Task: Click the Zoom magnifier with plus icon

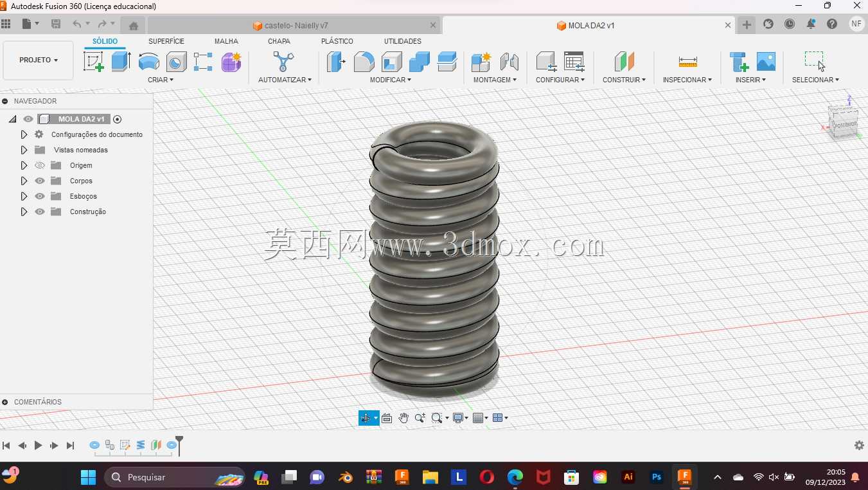Action: pyautogui.click(x=420, y=418)
